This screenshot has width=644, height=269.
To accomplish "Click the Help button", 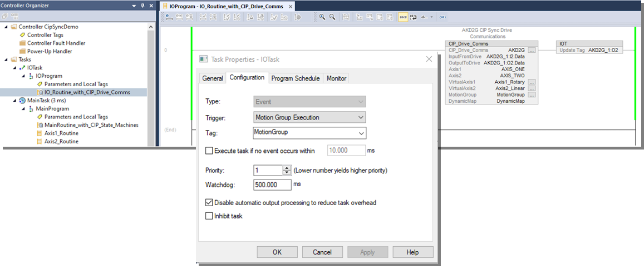I will (413, 252).
